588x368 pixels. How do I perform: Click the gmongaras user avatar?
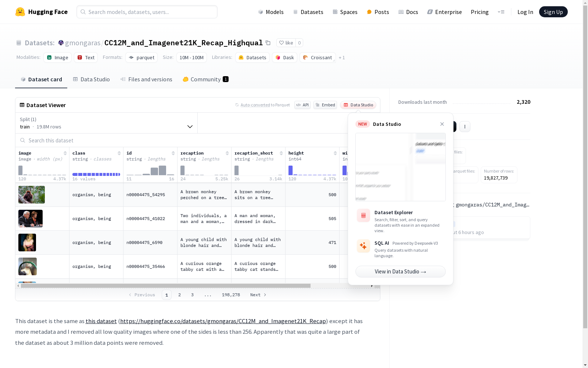click(61, 43)
